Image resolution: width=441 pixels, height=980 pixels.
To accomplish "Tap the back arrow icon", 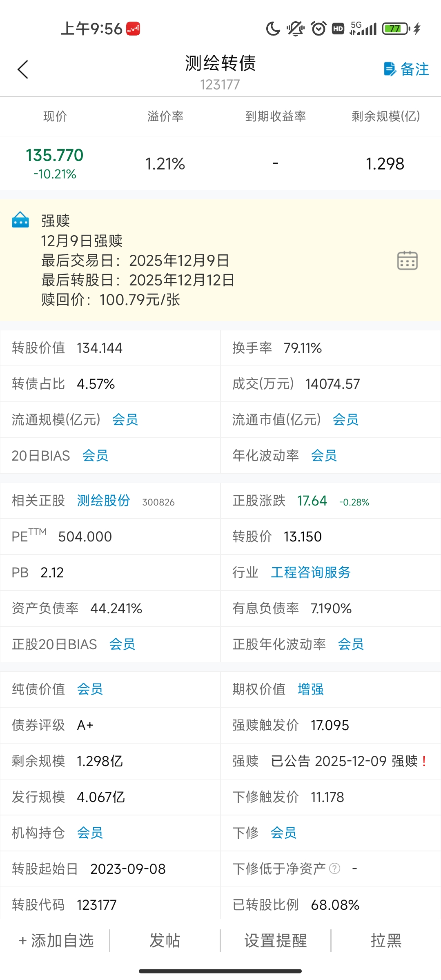I will tap(23, 69).
